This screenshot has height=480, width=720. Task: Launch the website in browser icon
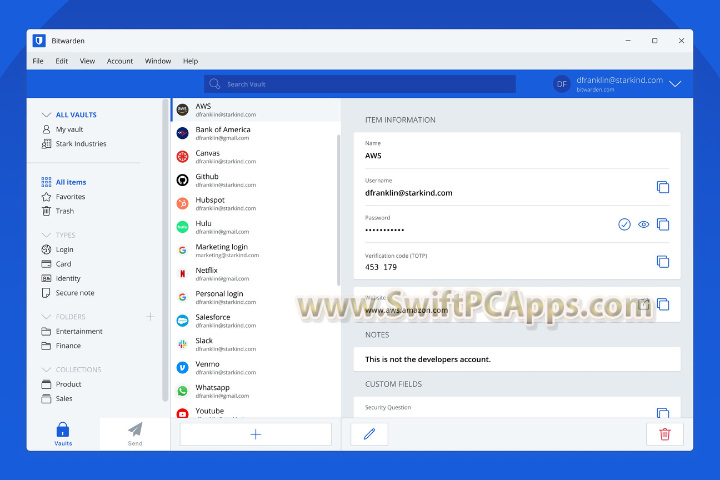[x=644, y=304]
